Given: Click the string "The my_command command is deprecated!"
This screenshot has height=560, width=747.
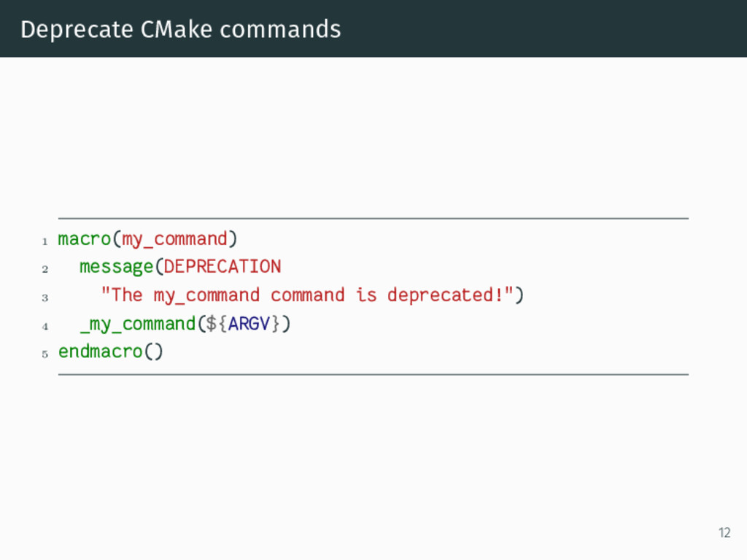Looking at the screenshot, I should point(307,295).
